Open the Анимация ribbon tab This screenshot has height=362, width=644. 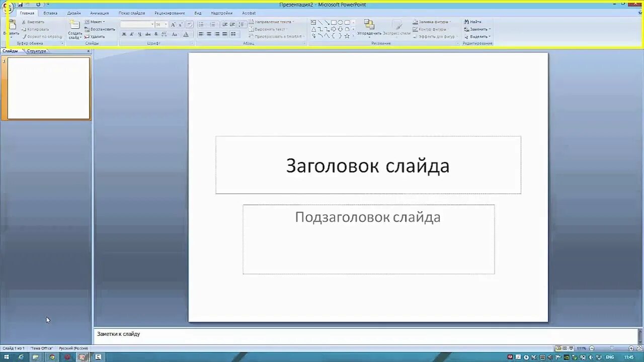(x=99, y=13)
